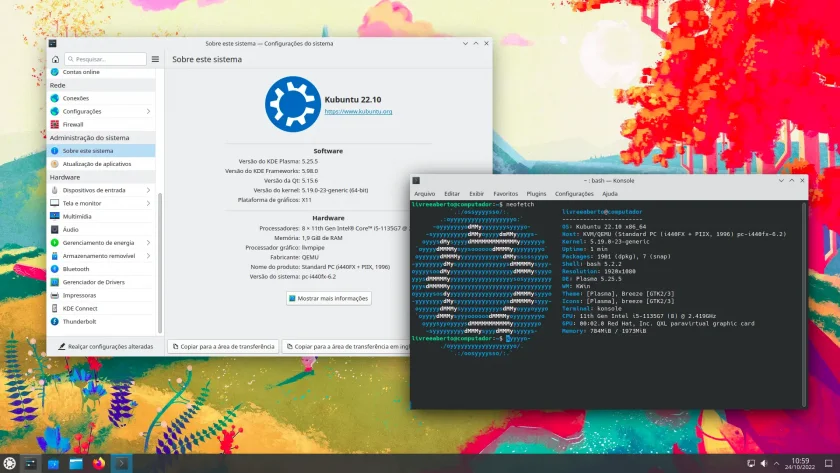Click the Pesquisar search field
The height and width of the screenshot is (473, 840).
[106, 59]
